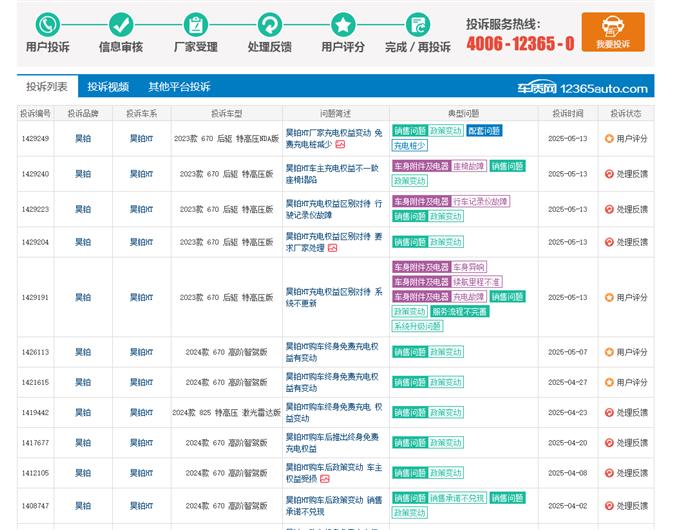
Task: Click the orange 我要投诉 button
Action: (613, 32)
